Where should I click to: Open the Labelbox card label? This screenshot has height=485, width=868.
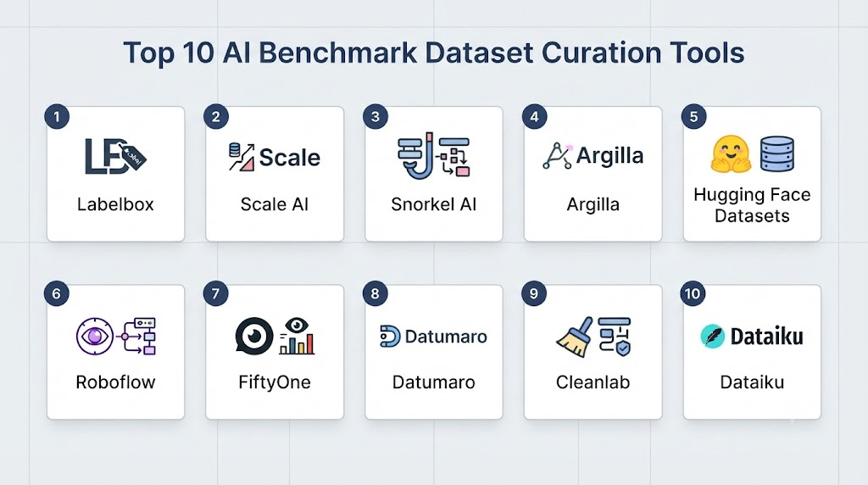coord(115,204)
